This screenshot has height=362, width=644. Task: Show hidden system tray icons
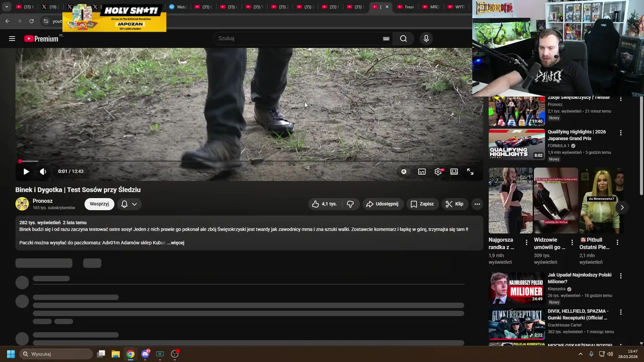pyautogui.click(x=580, y=354)
